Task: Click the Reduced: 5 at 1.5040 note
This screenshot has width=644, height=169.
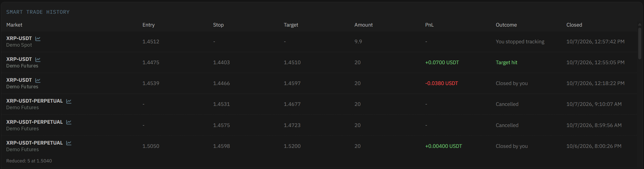Action: (29, 161)
